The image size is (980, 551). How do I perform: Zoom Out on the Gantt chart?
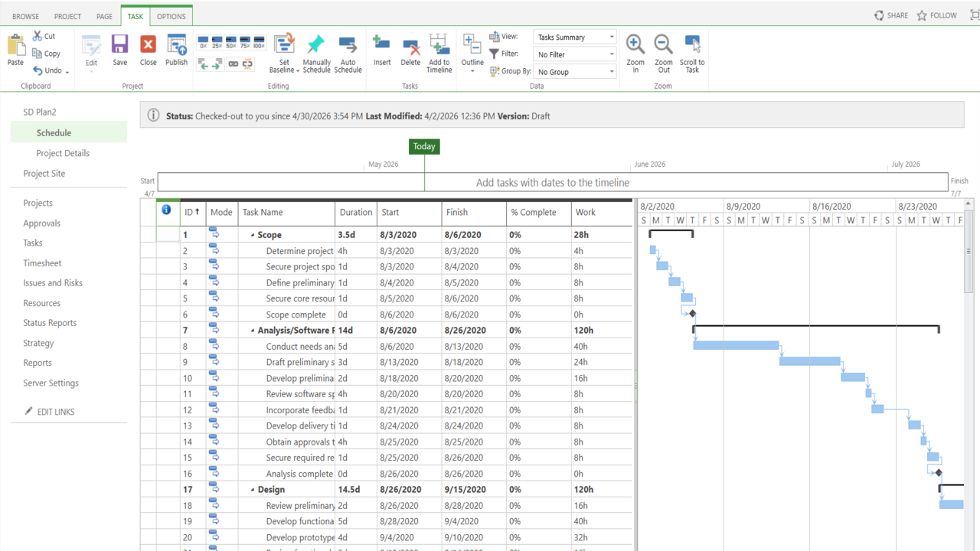[x=664, y=54]
